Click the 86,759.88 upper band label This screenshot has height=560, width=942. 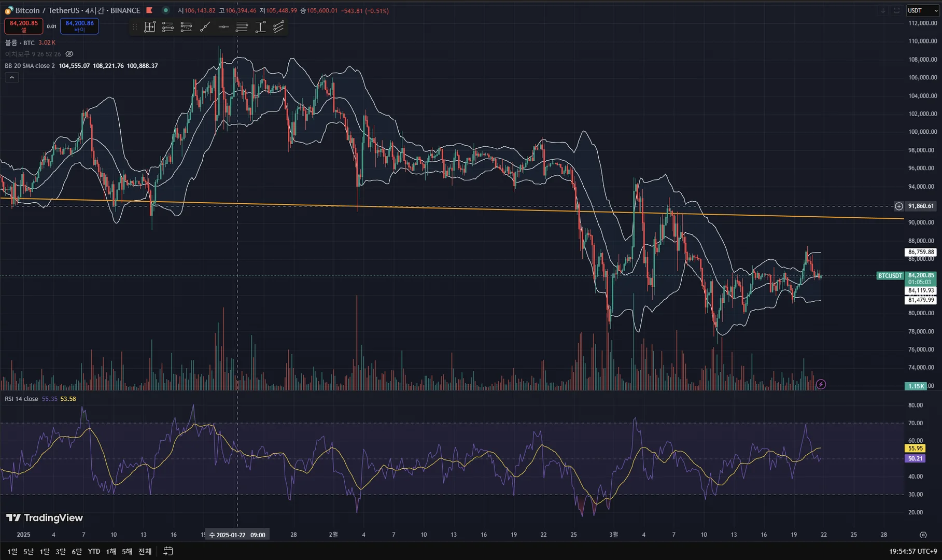click(921, 252)
